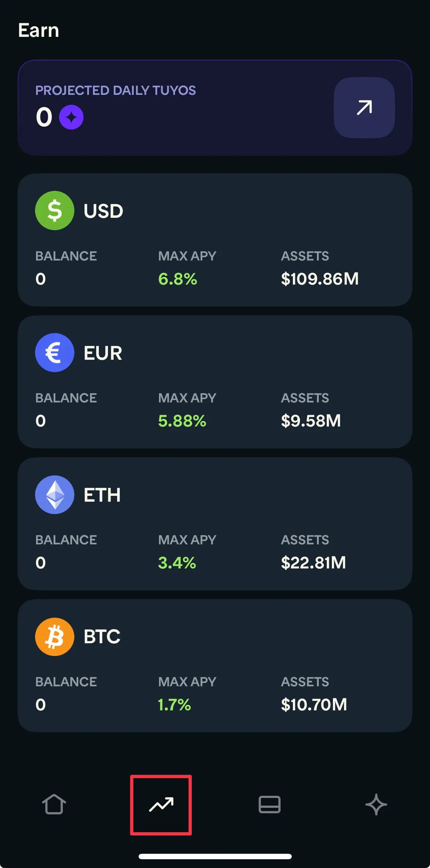Click the Earn page title
The image size is (430, 868).
(x=39, y=30)
